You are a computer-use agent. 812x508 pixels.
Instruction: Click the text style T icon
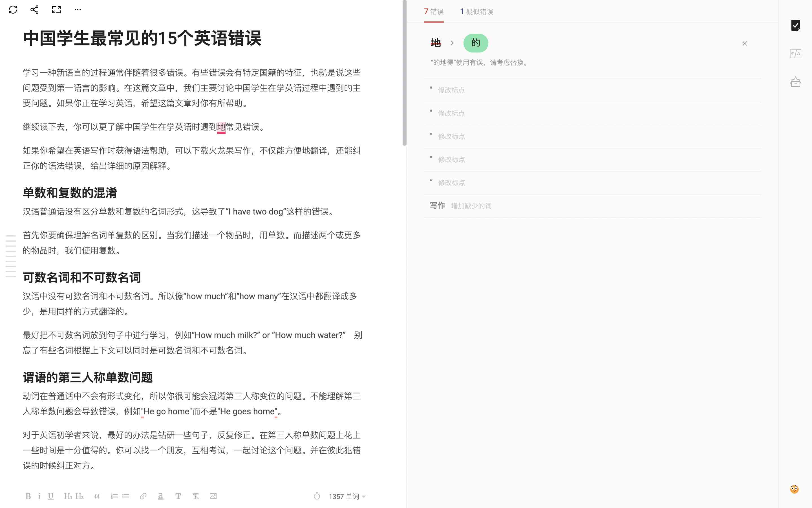pos(178,496)
